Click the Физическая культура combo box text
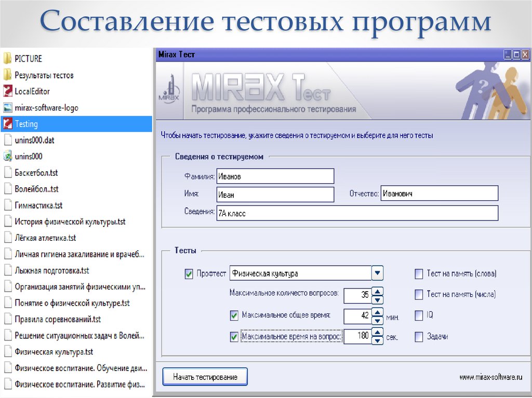Viewport: 532px width, 398px height. coord(265,273)
